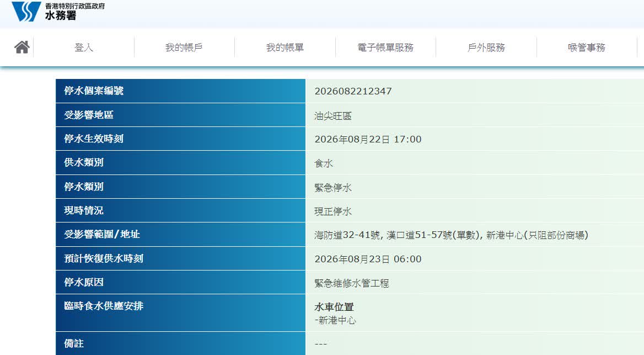
Task: Go to the home page icon
Action: click(22, 47)
